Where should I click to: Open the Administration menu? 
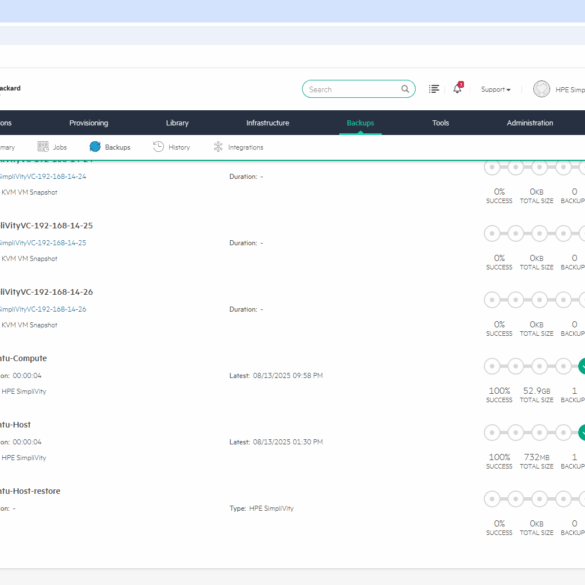point(530,123)
